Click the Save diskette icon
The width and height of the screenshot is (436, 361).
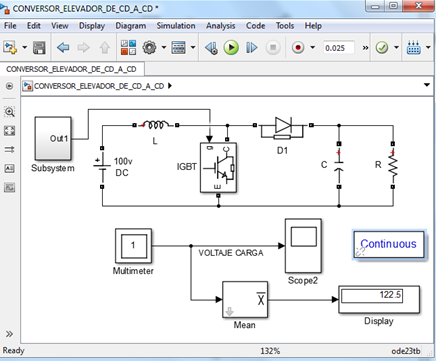pos(39,48)
